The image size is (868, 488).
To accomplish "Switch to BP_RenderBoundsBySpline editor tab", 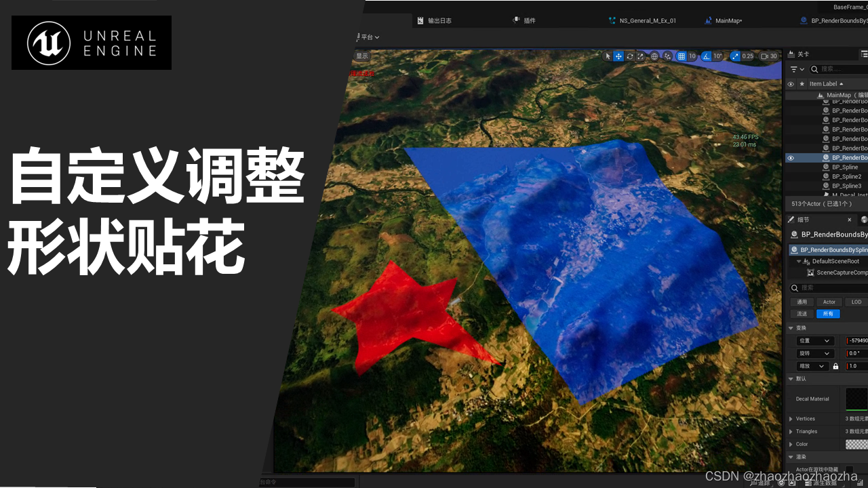I will click(834, 20).
